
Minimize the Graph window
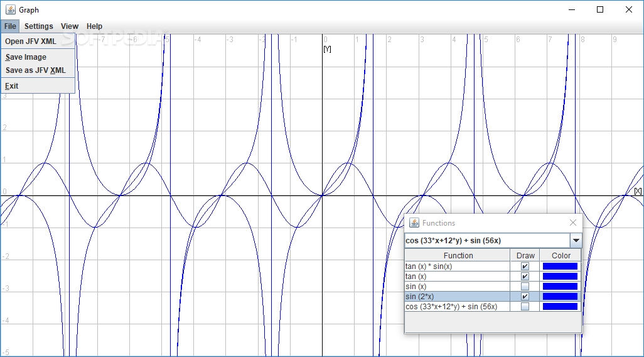point(571,9)
